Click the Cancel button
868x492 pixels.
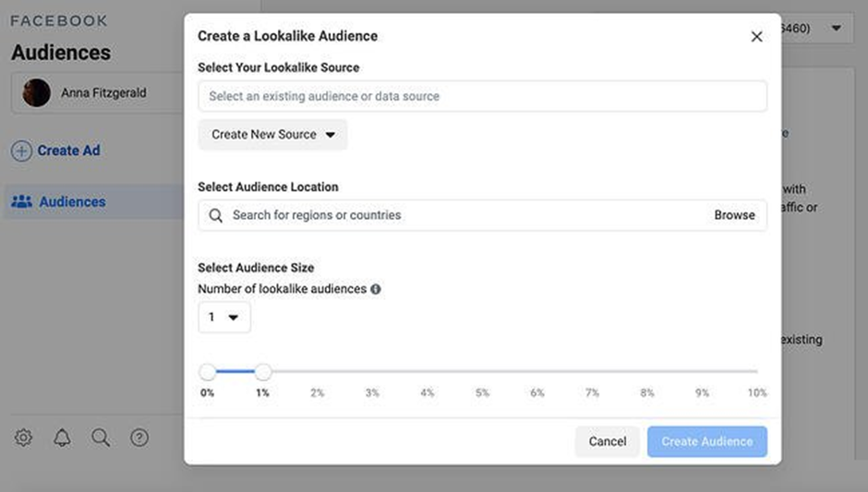608,441
